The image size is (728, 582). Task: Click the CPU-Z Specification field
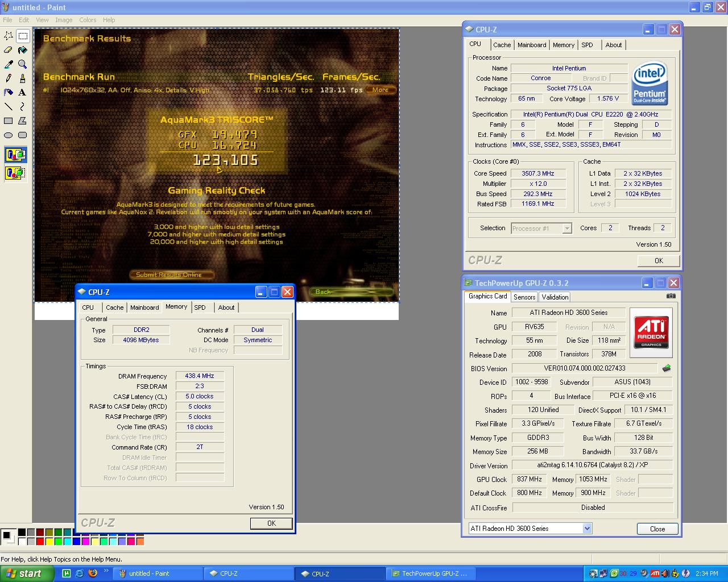590,114
